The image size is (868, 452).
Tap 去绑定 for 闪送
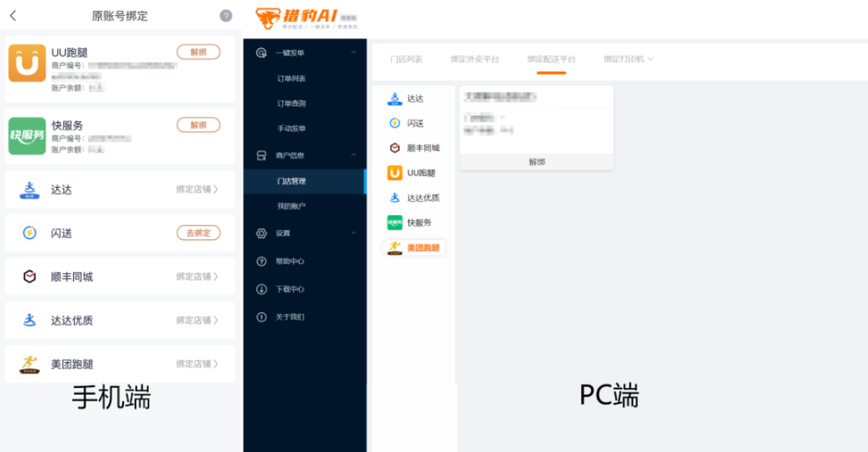199,233
